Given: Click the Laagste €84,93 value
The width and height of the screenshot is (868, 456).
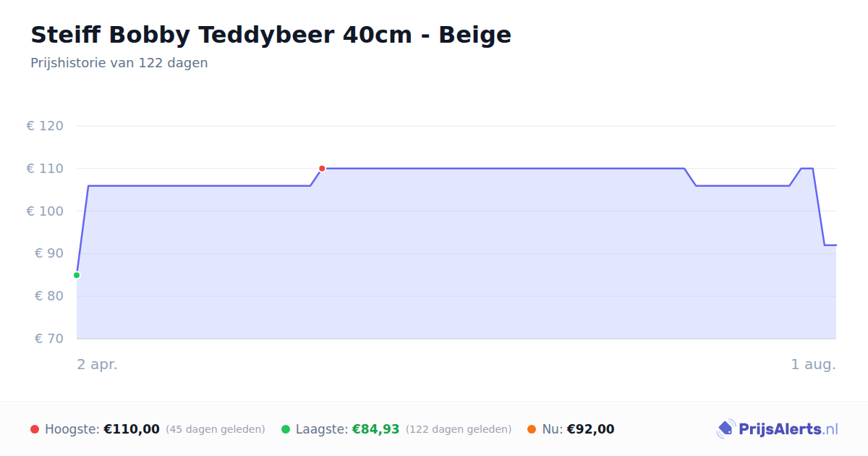Looking at the screenshot, I should [375, 429].
